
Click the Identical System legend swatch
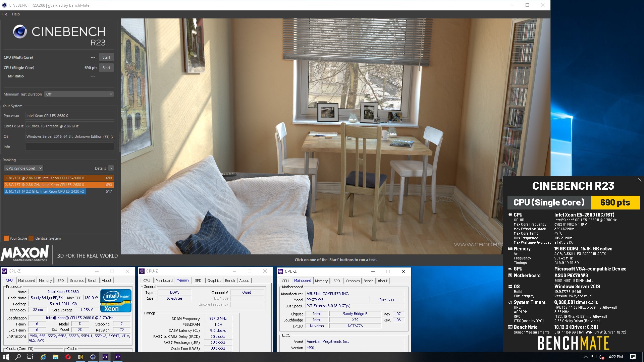31,238
